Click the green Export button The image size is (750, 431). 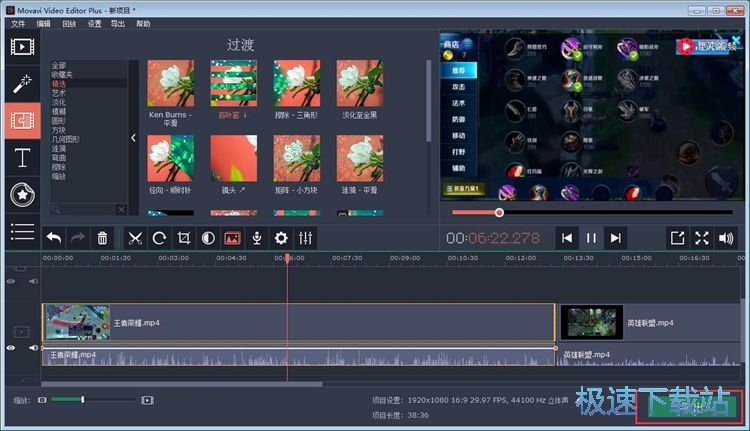[x=689, y=406]
